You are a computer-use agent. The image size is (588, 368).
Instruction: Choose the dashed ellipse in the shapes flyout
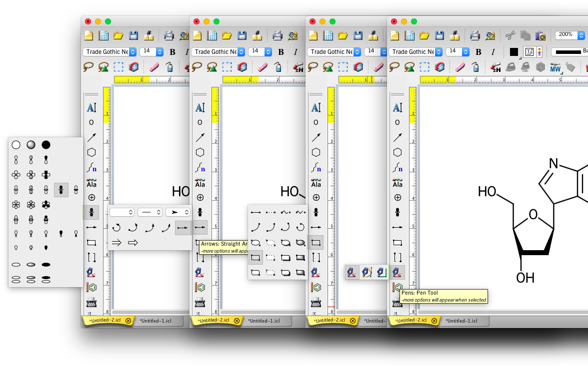(270, 243)
